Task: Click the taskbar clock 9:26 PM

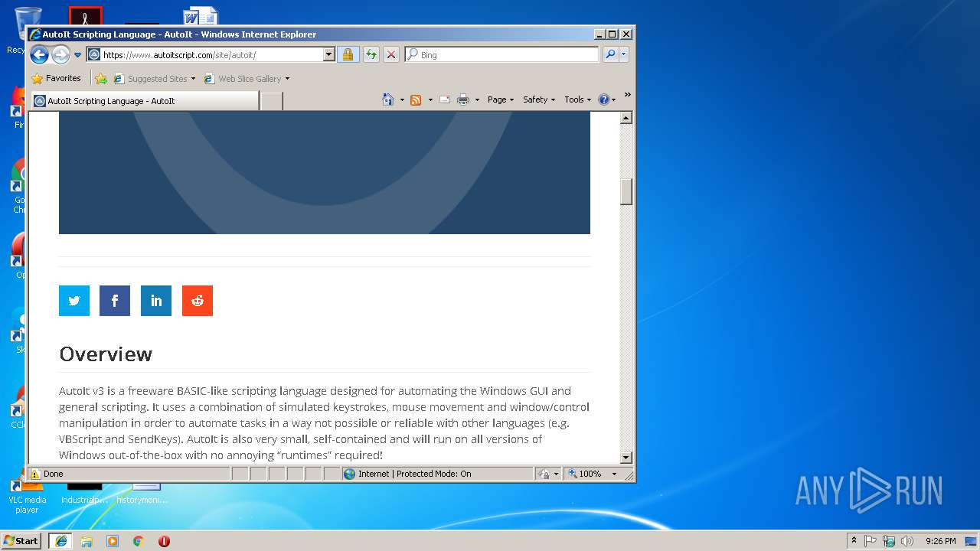Action: (940, 541)
